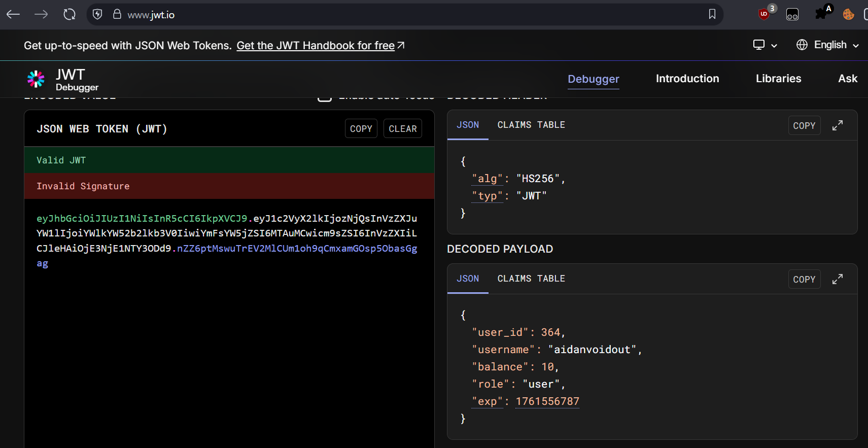Go to the Introduction page
868x448 pixels.
(x=687, y=79)
